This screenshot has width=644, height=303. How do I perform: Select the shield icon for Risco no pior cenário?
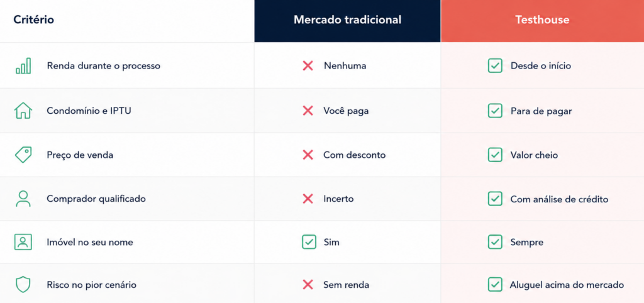click(x=23, y=285)
